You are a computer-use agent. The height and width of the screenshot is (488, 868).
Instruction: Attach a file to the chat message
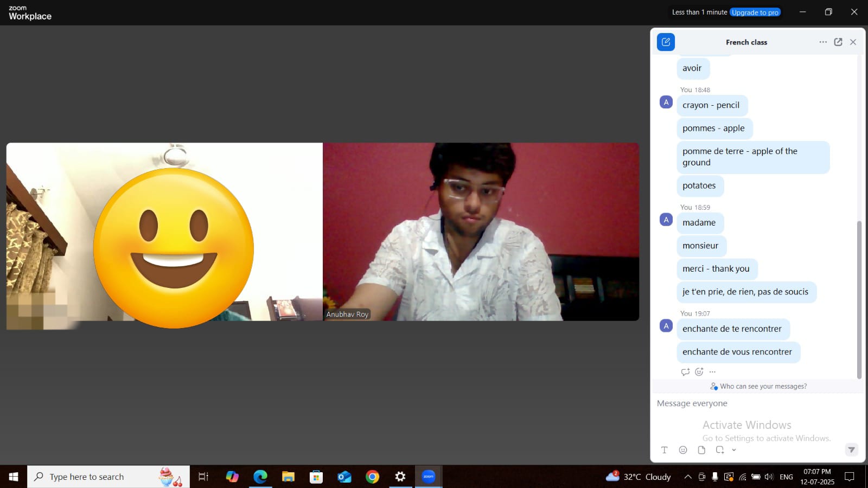point(701,450)
